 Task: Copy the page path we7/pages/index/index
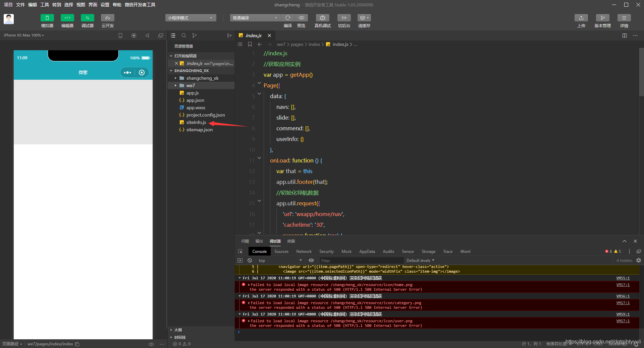click(x=77, y=344)
